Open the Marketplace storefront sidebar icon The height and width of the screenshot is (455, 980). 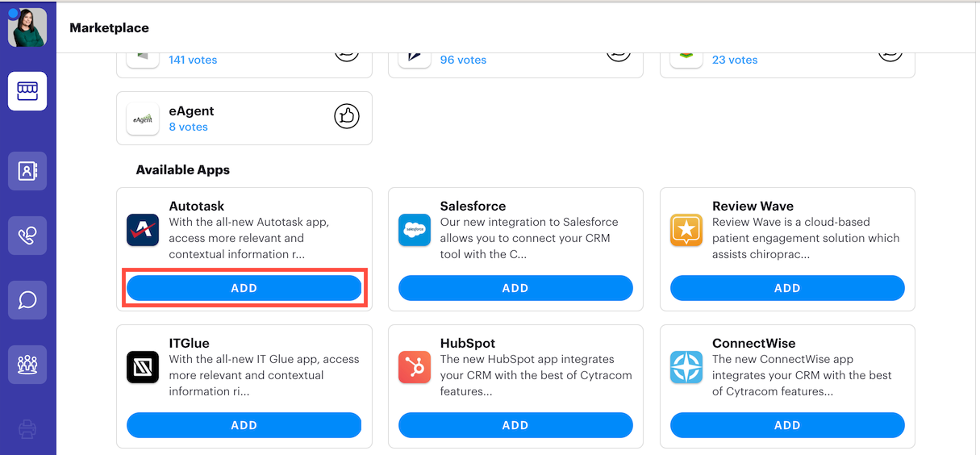tap(27, 91)
